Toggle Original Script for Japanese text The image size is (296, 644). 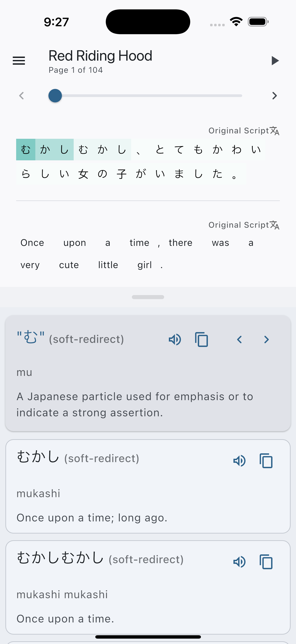coord(244,130)
